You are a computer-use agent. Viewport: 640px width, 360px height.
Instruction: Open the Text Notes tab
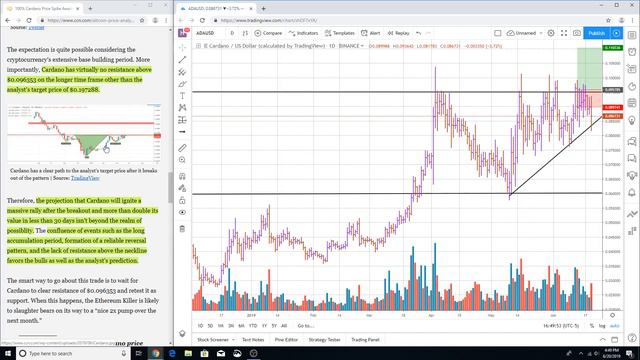253,340
